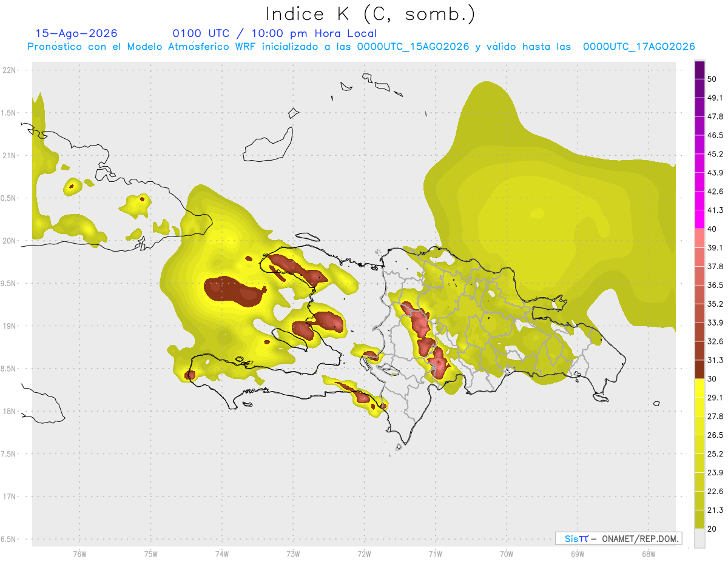728x562 pixels.
Task: Click the '70W' longitude label
Action: tap(507, 554)
